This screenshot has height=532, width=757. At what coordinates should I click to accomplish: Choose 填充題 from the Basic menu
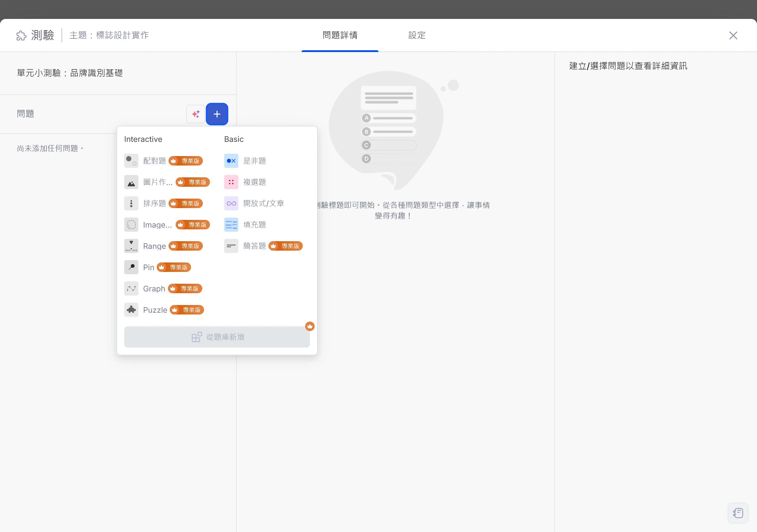click(255, 225)
